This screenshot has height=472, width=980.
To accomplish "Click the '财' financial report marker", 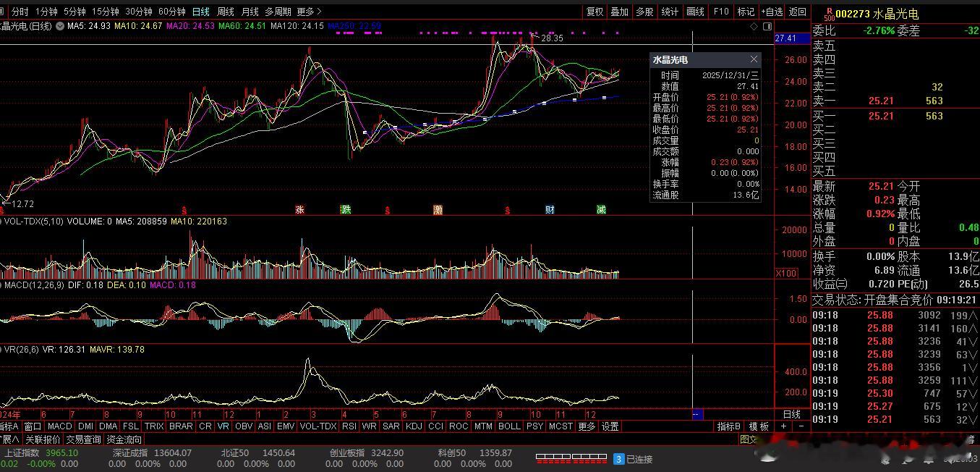I will pyautogui.click(x=550, y=210).
